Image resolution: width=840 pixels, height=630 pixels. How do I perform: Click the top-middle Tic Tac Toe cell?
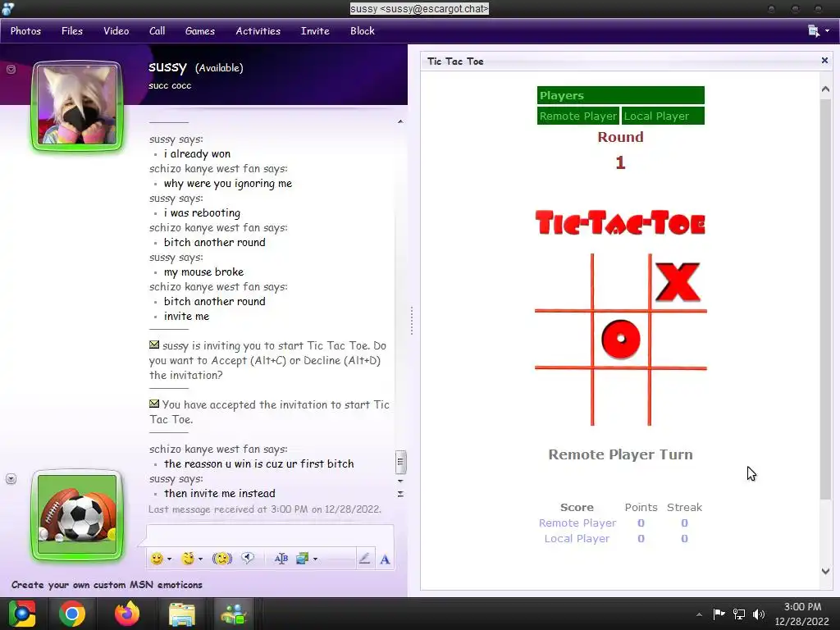coord(621,281)
